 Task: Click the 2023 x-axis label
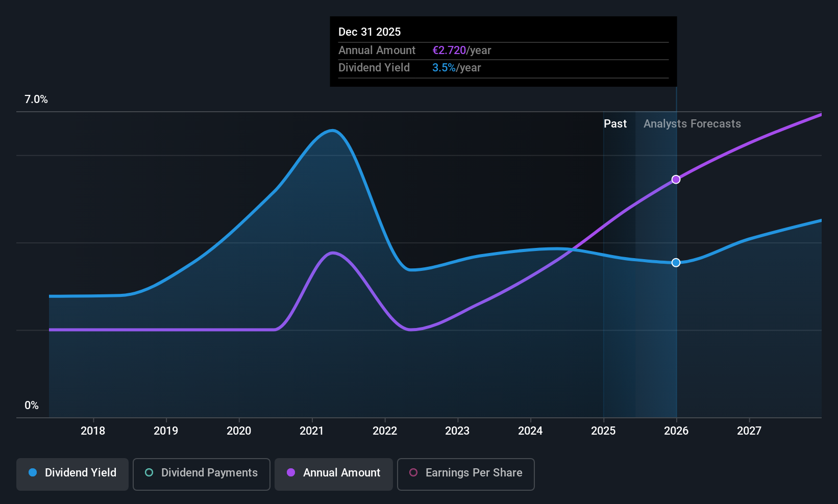coord(457,431)
